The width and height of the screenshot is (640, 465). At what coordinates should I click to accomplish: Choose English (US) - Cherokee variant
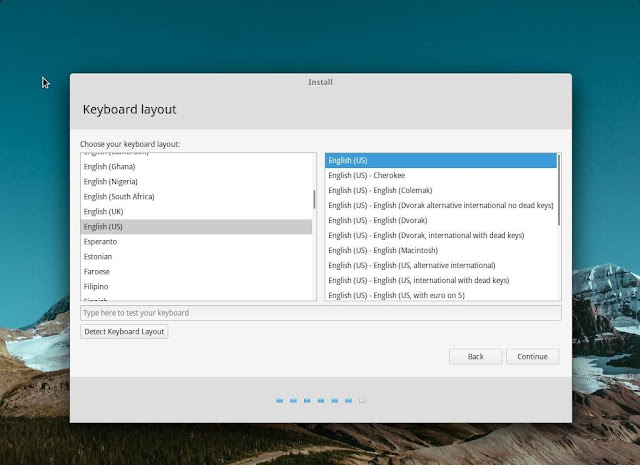[x=441, y=176]
